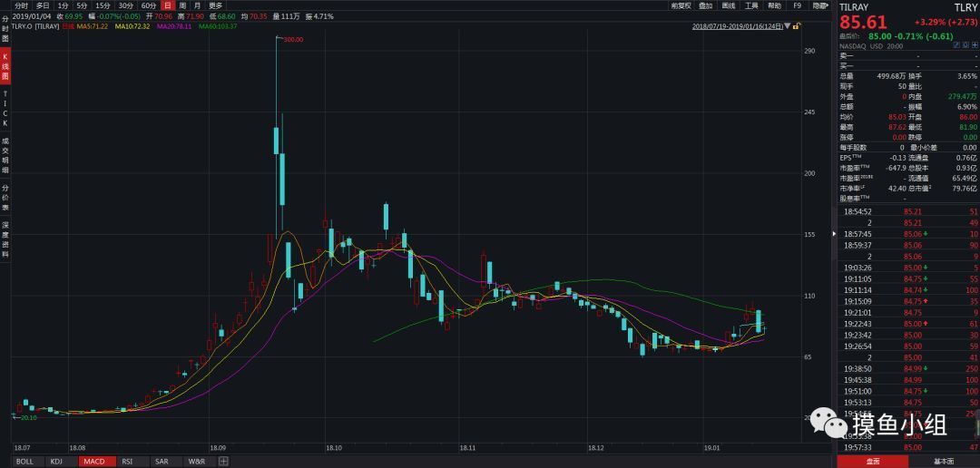The image size is (980, 468).
Task: Open the K线图 side tab
Action: [x=5, y=65]
